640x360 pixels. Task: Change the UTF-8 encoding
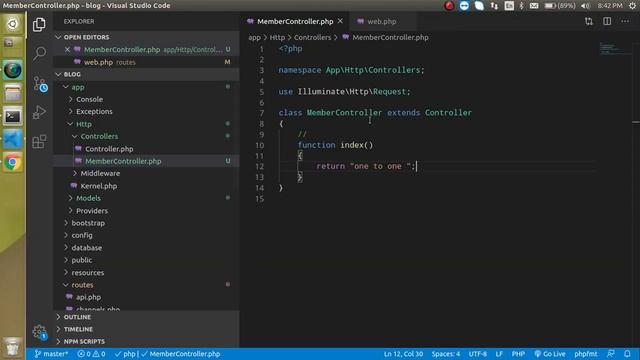[x=478, y=354]
